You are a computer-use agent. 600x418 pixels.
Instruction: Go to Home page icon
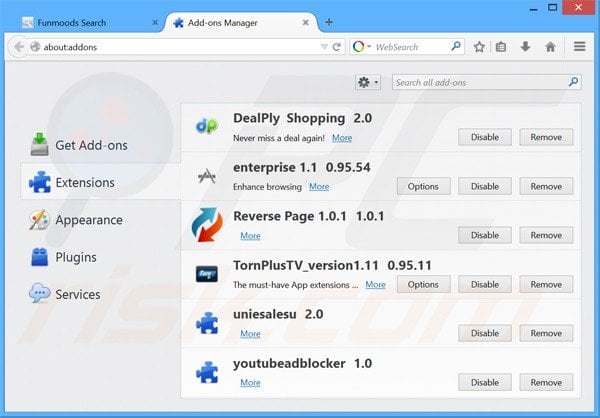pos(550,47)
